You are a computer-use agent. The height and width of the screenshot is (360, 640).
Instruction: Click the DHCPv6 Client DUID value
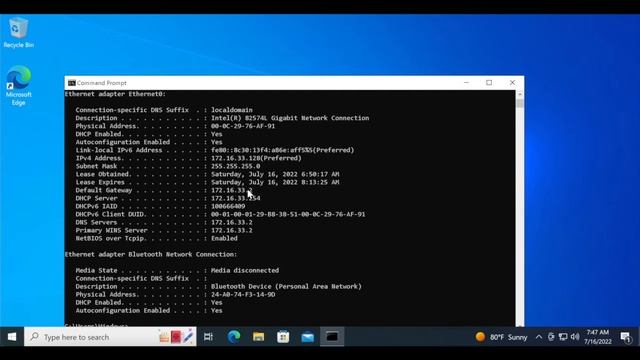coord(288,214)
